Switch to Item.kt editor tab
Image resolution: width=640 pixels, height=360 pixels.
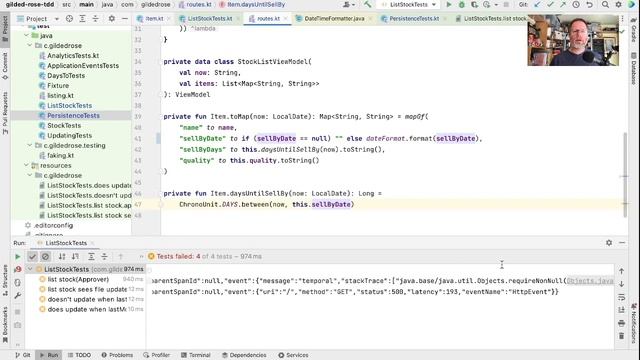point(154,19)
